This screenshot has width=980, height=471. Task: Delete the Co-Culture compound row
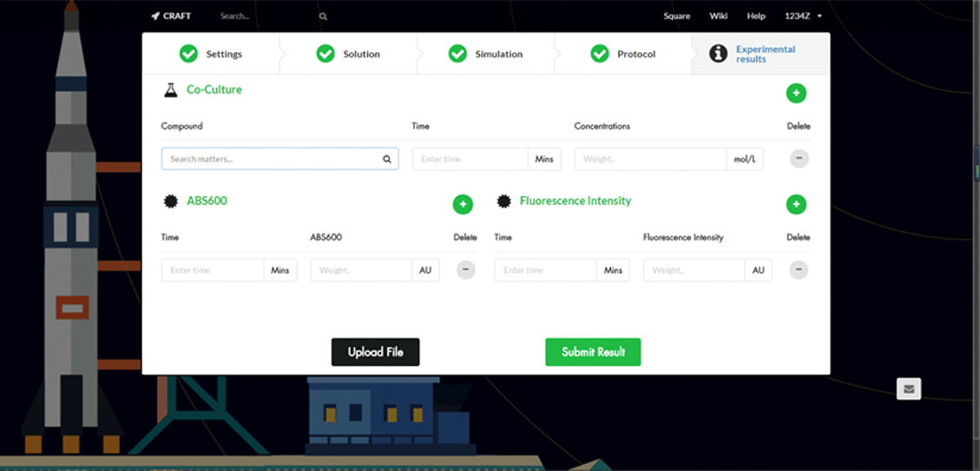point(799,159)
